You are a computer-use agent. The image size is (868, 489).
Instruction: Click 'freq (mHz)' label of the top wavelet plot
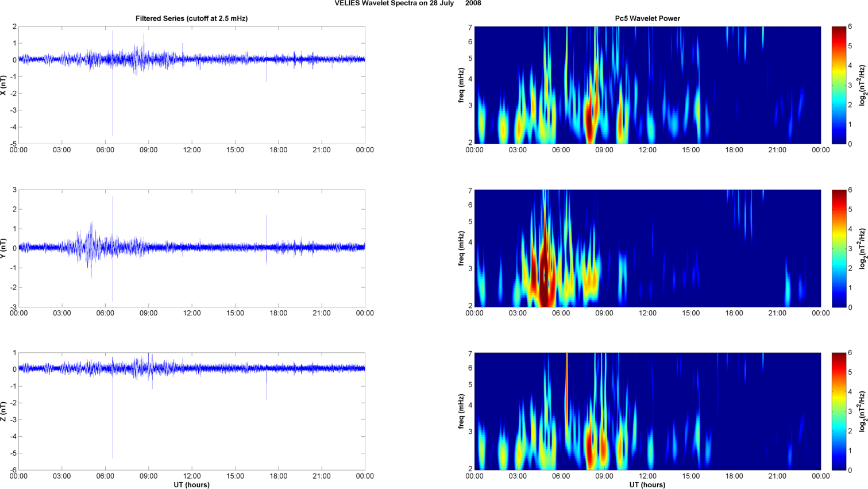pos(461,85)
